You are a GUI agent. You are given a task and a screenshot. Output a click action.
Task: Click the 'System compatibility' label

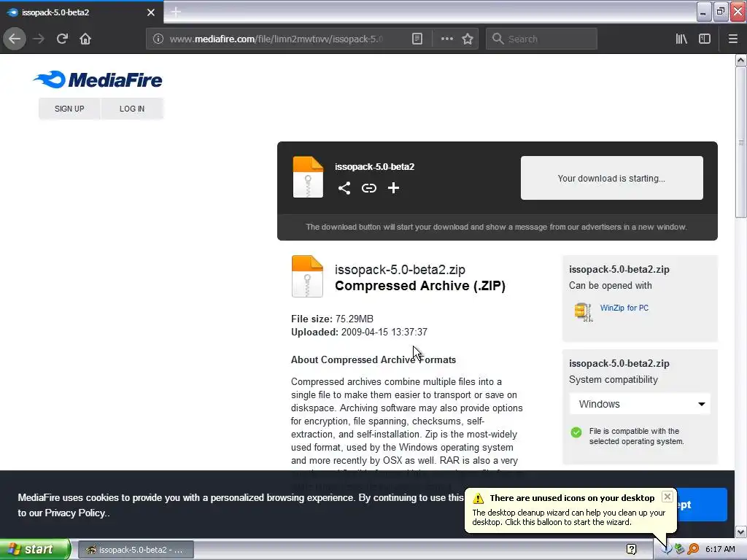click(613, 379)
